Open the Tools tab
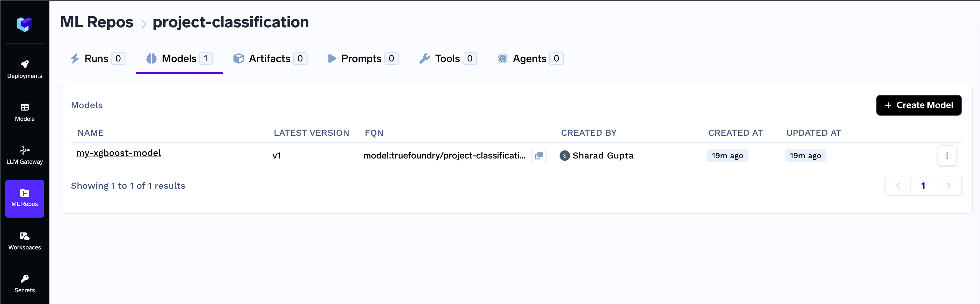 [448, 58]
